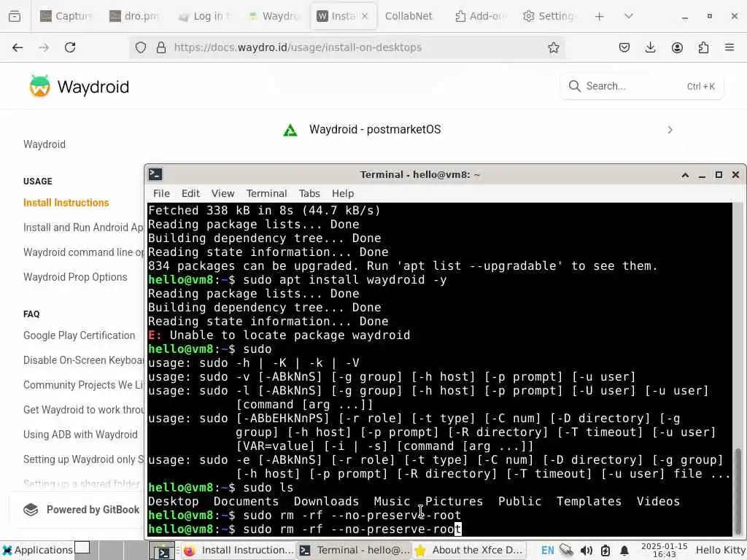
Task: Switch to the Settings tab
Action: [x=549, y=16]
